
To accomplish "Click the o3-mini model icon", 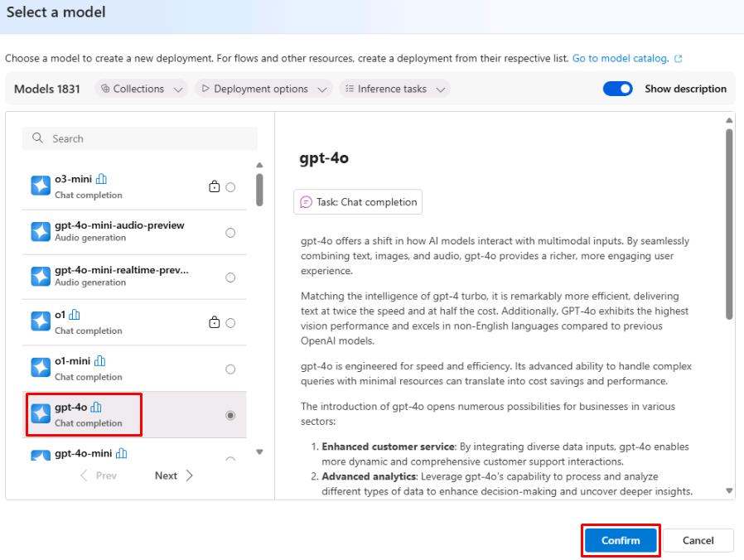I will point(41,186).
